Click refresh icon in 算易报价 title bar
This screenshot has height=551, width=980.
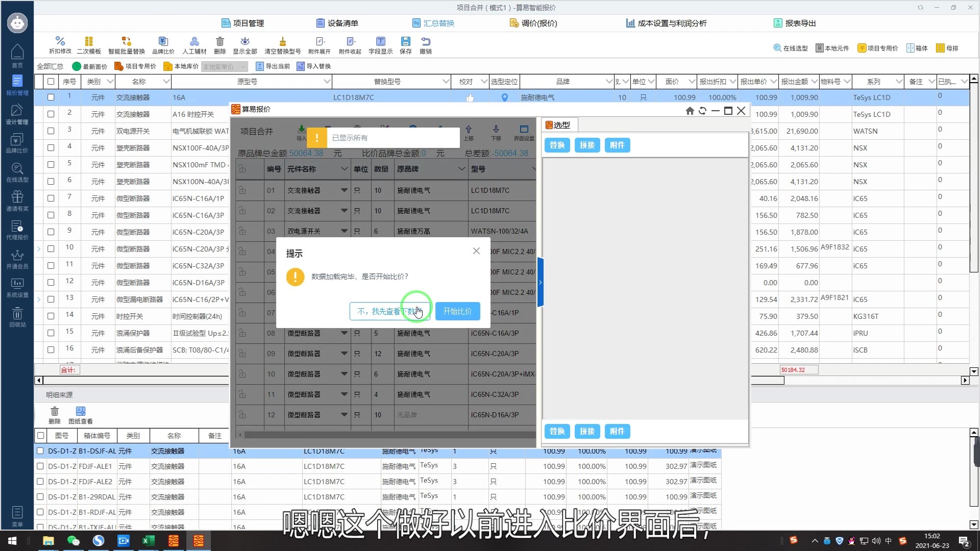[x=702, y=111]
